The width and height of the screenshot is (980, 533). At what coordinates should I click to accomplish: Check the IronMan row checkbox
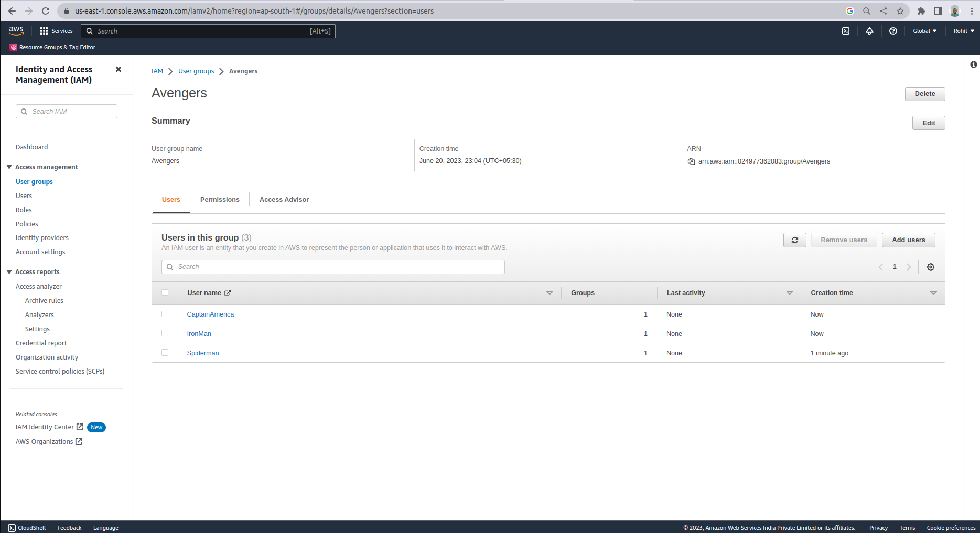(x=165, y=333)
